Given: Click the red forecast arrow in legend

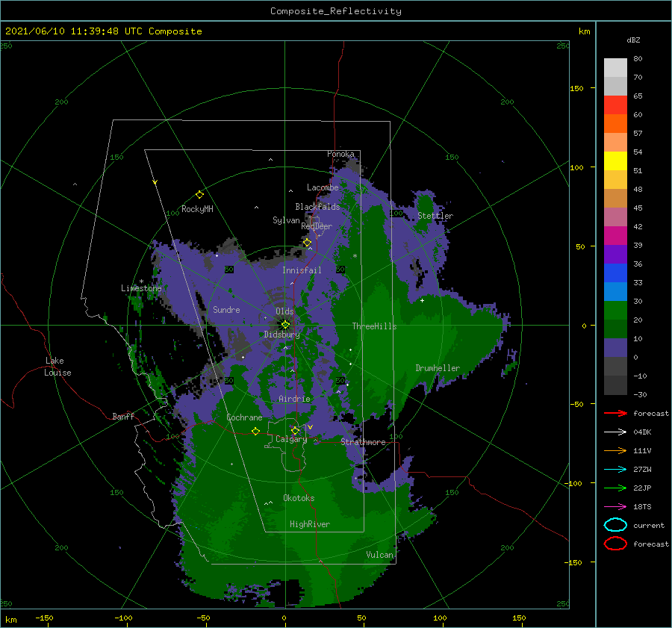Looking at the screenshot, I should pyautogui.click(x=615, y=413).
